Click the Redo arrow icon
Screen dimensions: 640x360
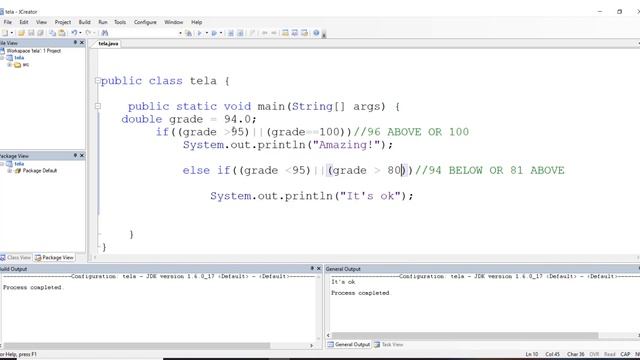click(x=88, y=33)
